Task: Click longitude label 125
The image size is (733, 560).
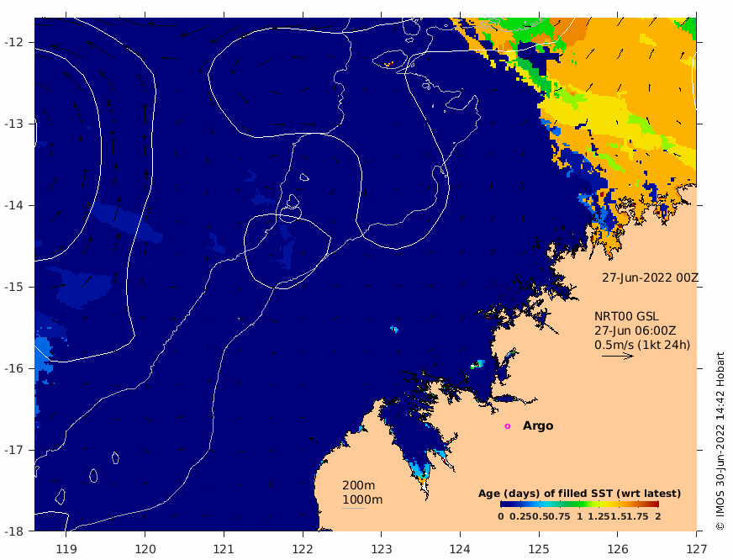Action: click(539, 548)
